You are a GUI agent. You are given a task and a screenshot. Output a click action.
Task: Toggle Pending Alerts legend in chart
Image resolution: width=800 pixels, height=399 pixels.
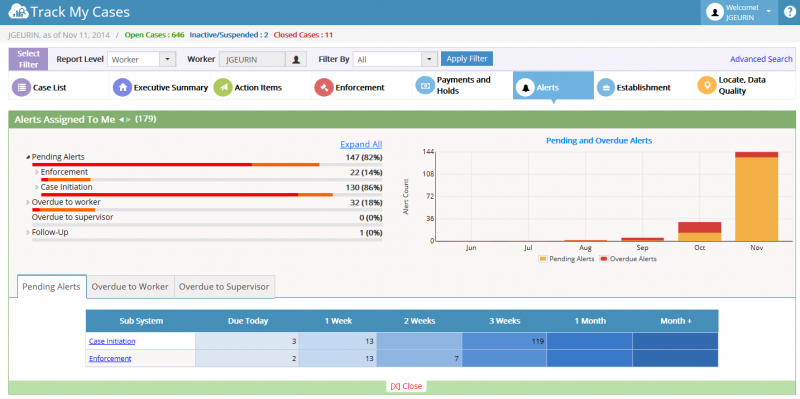click(566, 259)
